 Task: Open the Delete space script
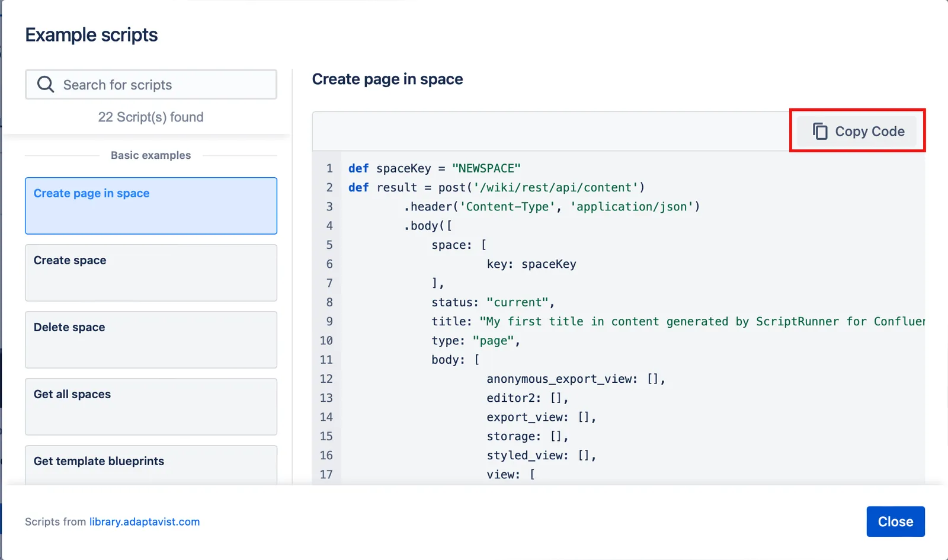pyautogui.click(x=151, y=340)
